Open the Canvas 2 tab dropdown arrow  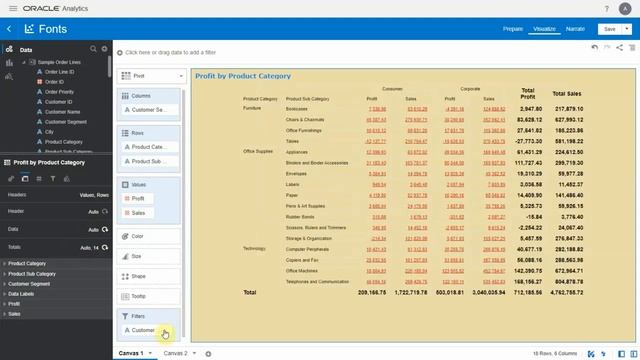[194, 353]
